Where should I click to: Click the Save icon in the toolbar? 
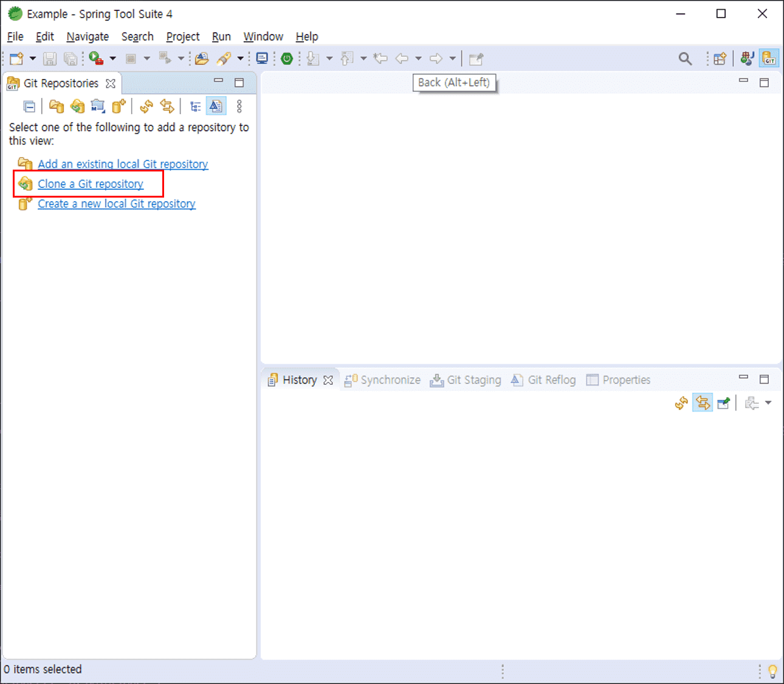click(50, 58)
